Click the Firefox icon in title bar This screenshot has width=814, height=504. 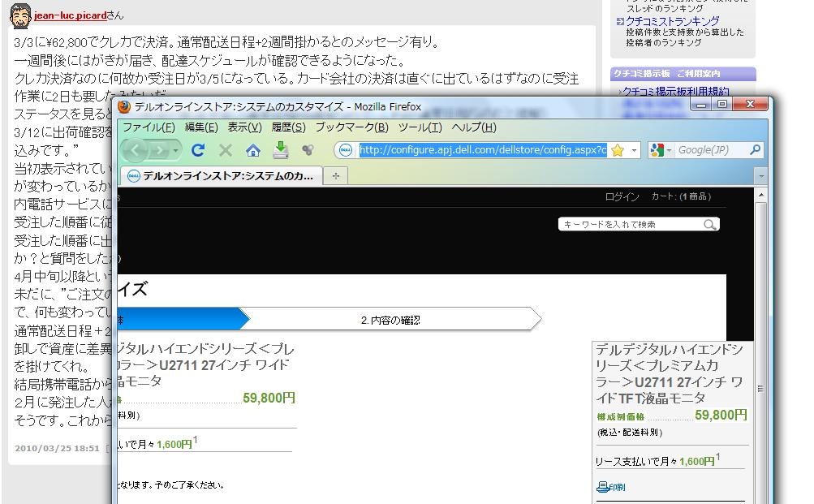[124, 107]
